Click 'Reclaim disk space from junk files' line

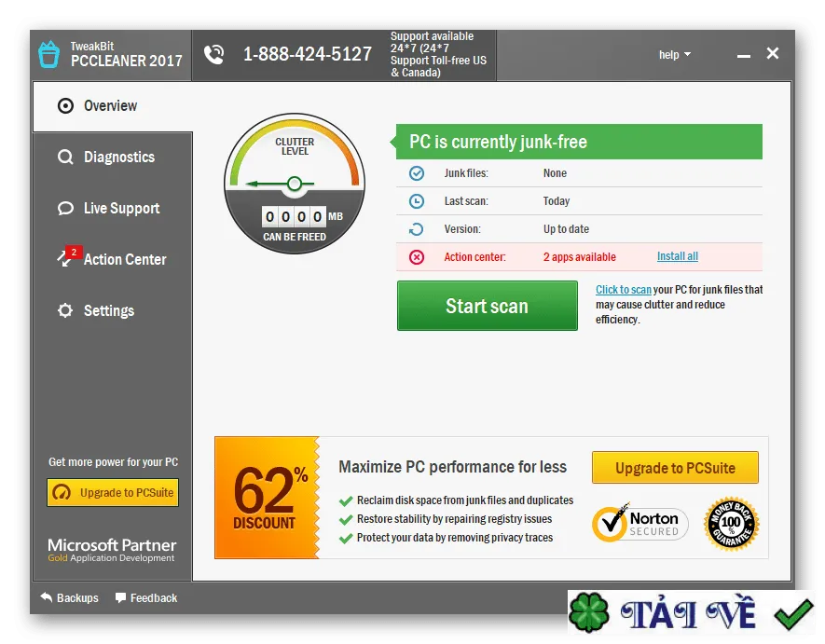465,500
